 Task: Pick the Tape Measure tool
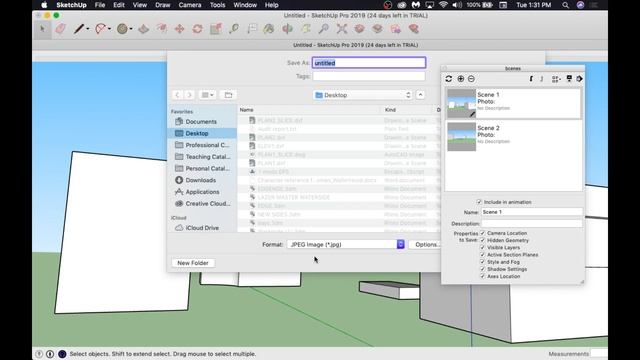click(234, 29)
